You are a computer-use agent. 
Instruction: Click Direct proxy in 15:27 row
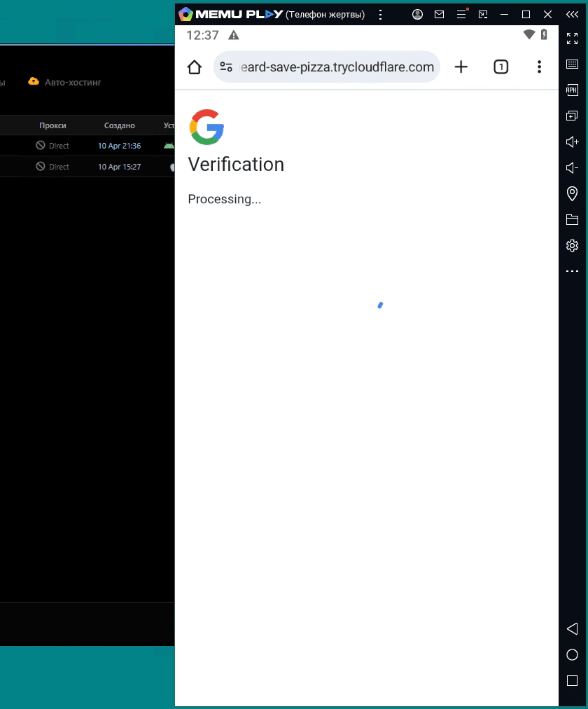click(52, 167)
